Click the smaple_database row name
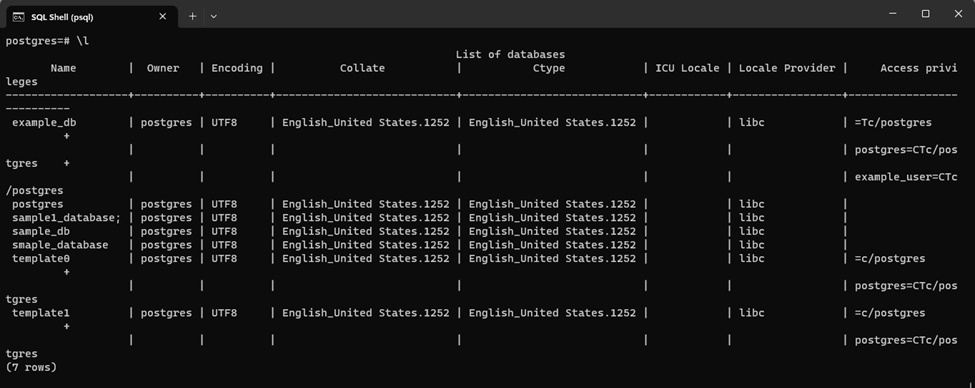 click(x=60, y=245)
